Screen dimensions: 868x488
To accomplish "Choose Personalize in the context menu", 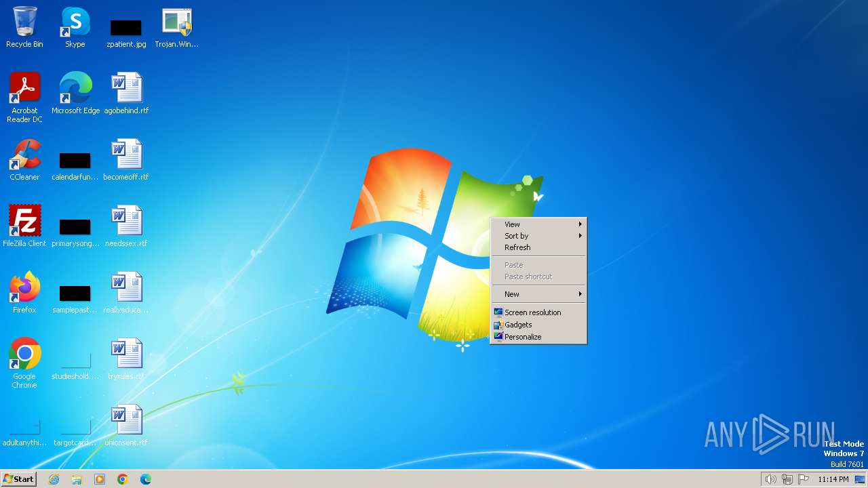I will coord(538,337).
